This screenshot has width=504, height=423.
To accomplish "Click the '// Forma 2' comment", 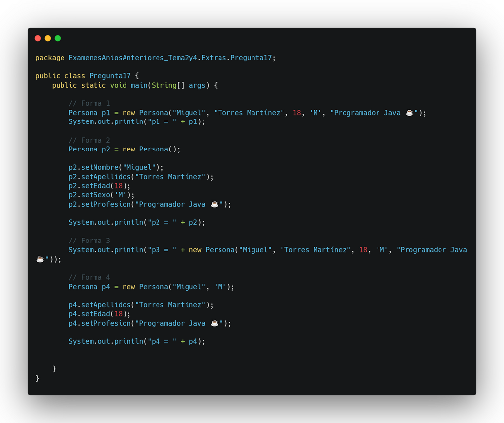I will tap(90, 140).
